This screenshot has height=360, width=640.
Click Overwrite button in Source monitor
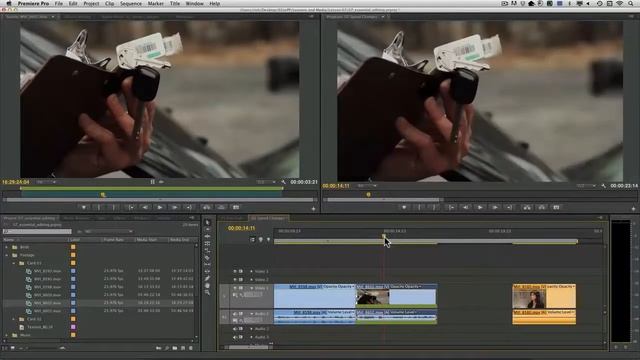pyautogui.click(x=221, y=207)
